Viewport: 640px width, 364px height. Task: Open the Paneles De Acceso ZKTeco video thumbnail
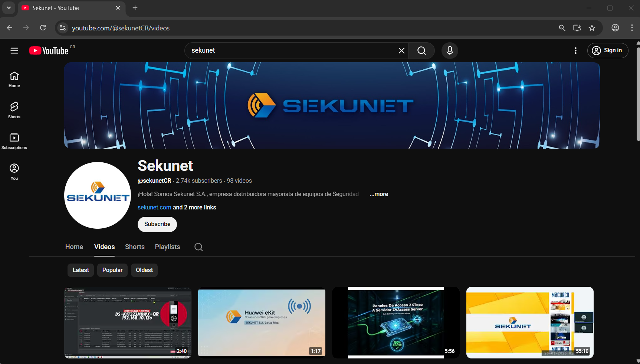pyautogui.click(x=396, y=322)
